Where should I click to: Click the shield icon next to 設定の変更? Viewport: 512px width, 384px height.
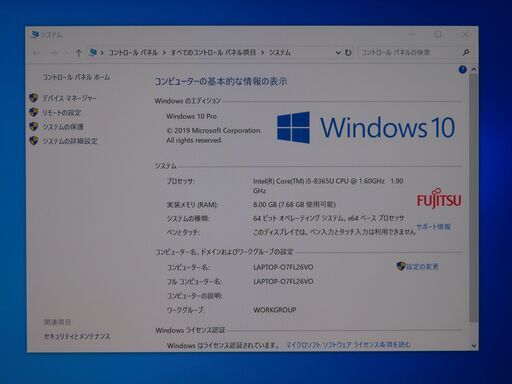click(401, 266)
